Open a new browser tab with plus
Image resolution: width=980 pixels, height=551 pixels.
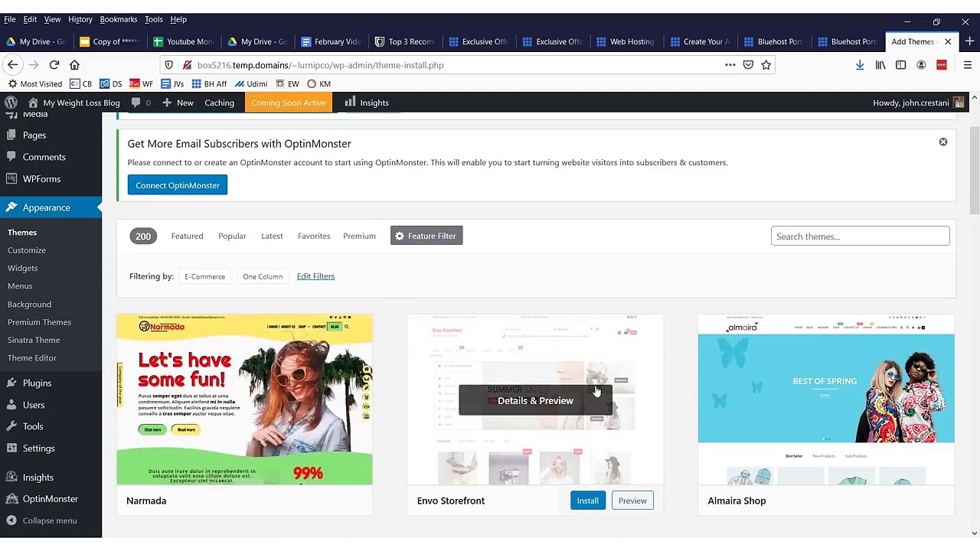[969, 41]
